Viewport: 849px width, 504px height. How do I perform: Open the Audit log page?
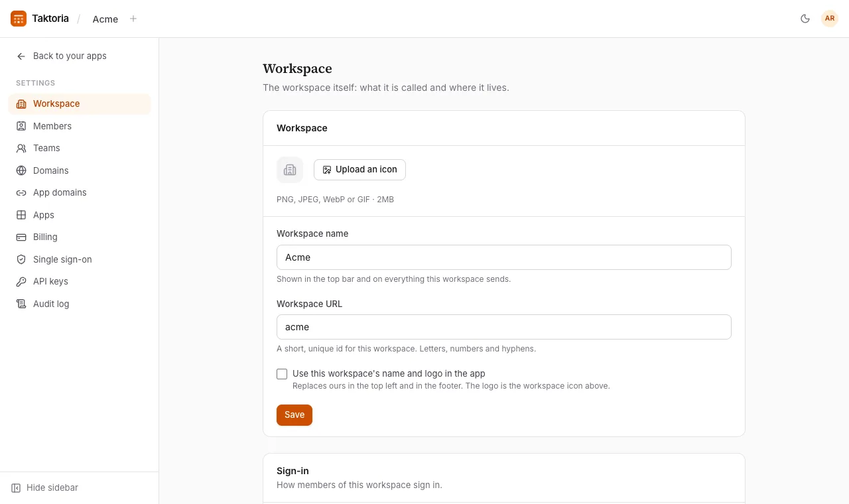coord(80,304)
